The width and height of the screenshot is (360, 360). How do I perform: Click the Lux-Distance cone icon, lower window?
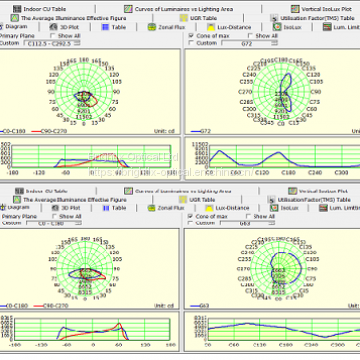tap(209, 208)
